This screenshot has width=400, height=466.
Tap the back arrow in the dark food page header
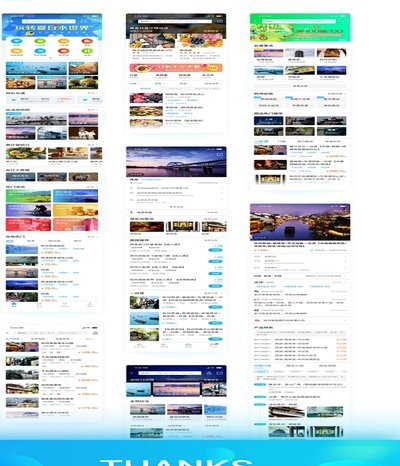131,21
